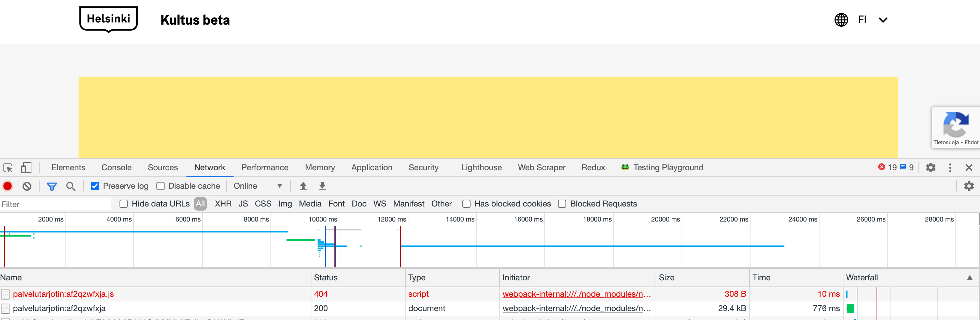The height and width of the screenshot is (320, 980).
Task: Open the document row's webpack-internal initiator link
Action: point(576,309)
